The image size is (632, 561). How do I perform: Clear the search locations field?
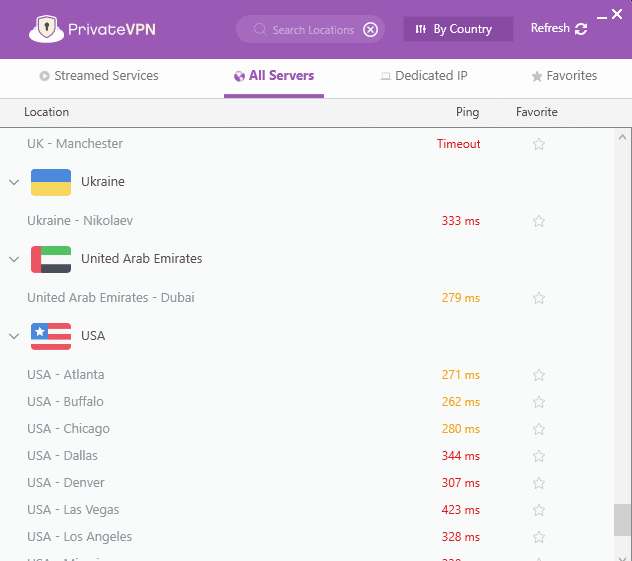(x=371, y=30)
